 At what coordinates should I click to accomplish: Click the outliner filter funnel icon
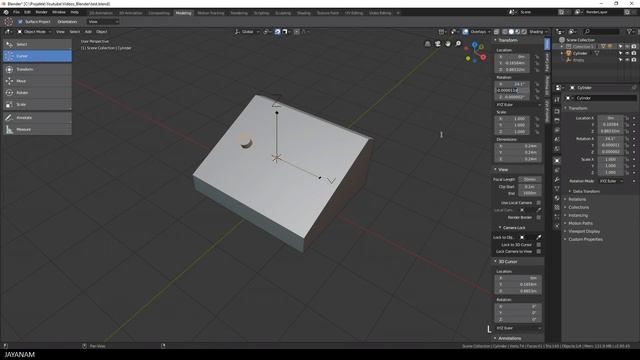pyautogui.click(x=629, y=31)
